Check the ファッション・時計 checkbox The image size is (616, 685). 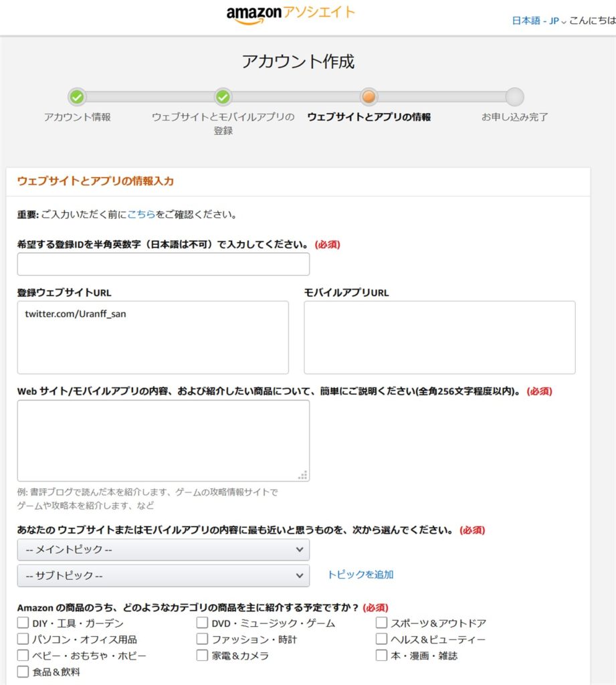(202, 639)
